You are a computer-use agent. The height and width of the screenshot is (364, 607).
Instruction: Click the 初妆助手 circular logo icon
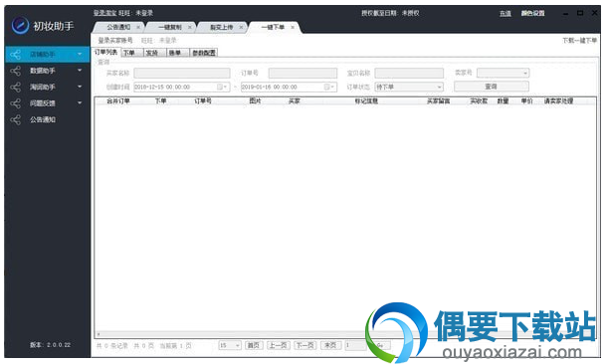(x=20, y=26)
